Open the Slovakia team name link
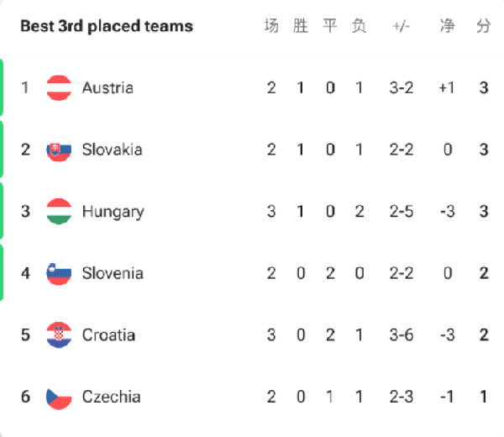Viewport: 504px width, 437px height. (x=112, y=150)
